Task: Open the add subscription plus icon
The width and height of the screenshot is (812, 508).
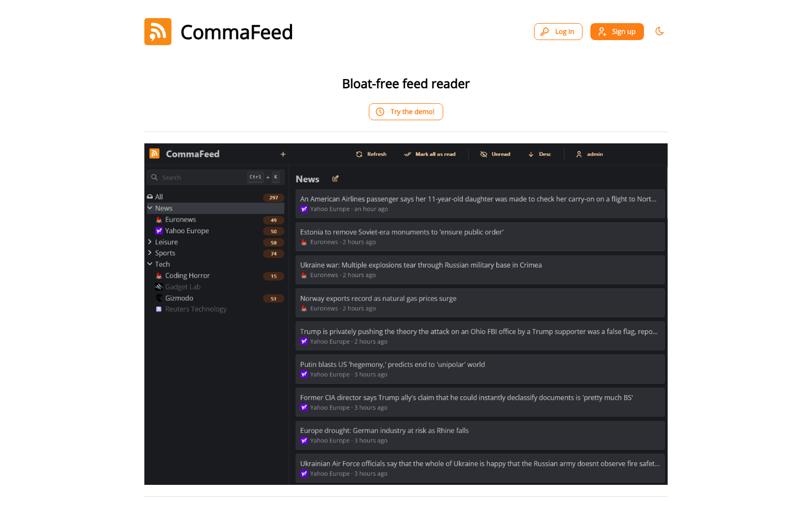Action: point(283,154)
